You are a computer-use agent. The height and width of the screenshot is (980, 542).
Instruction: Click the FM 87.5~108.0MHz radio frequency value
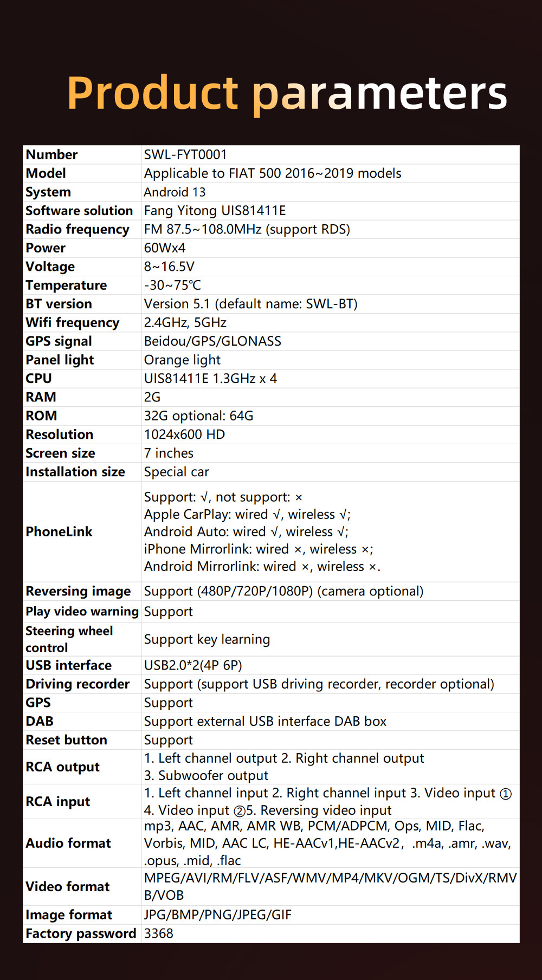tap(247, 230)
